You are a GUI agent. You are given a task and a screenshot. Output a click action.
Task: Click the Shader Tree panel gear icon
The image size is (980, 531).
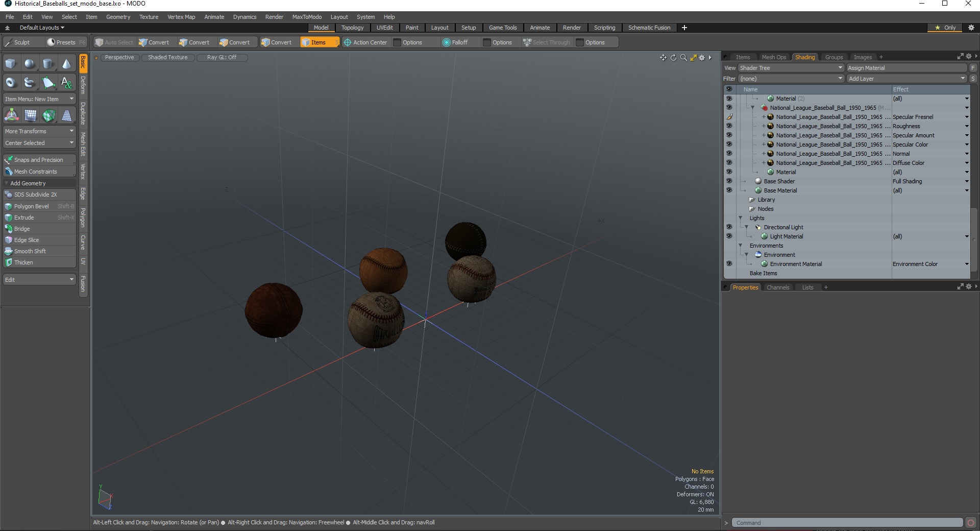coord(968,57)
